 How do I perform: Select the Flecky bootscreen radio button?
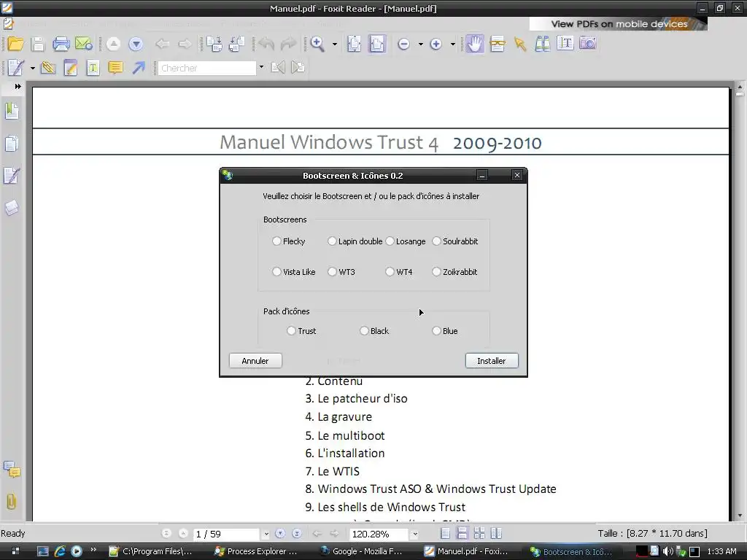tap(276, 241)
